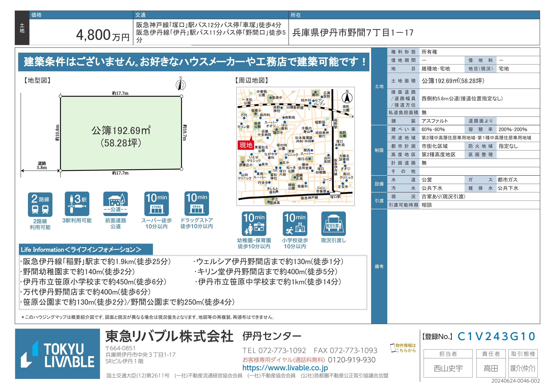Viewport: 555px width, 392px height.
Task: Click the blue 建築条件 banner
Action: pos(194,62)
